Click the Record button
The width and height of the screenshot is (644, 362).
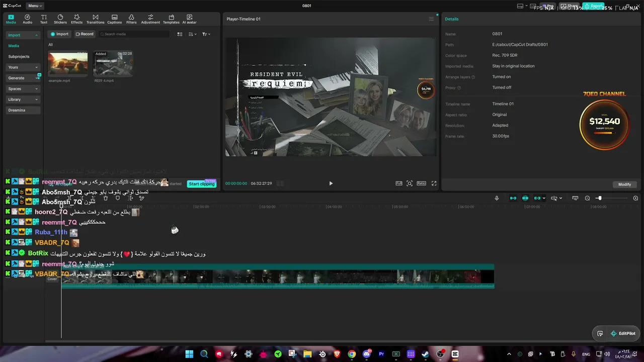85,34
